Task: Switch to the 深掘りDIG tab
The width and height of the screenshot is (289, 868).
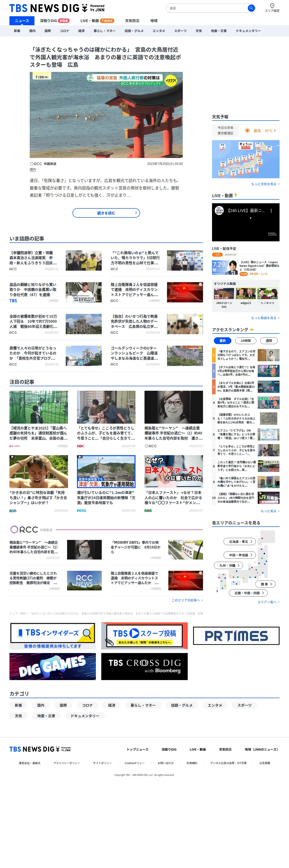Action: pyautogui.click(x=54, y=21)
